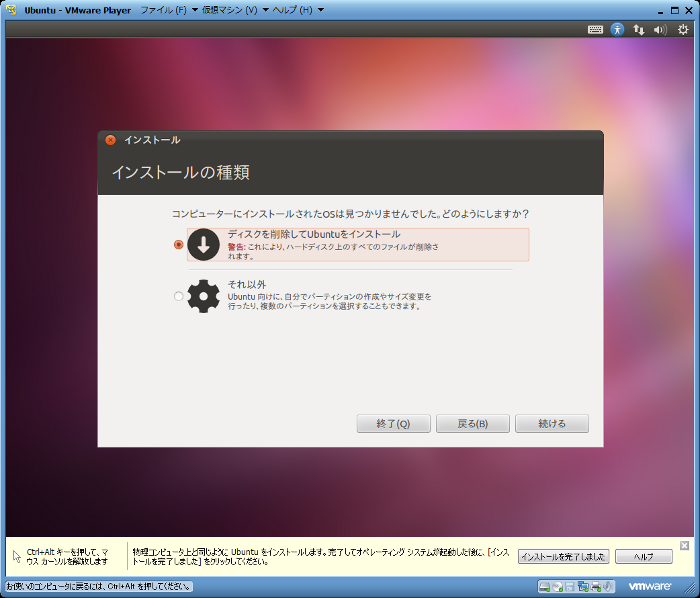Open the network connections indicator icon
The height and width of the screenshot is (598, 700).
[x=638, y=29]
